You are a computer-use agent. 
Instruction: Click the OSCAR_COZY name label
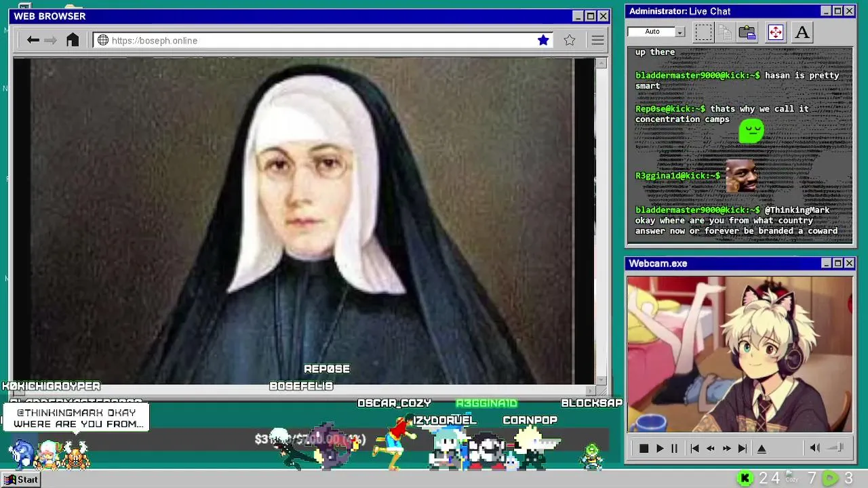pos(394,403)
